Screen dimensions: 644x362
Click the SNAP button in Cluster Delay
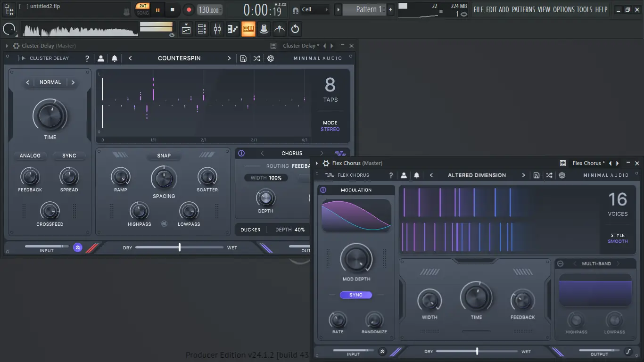tap(164, 156)
